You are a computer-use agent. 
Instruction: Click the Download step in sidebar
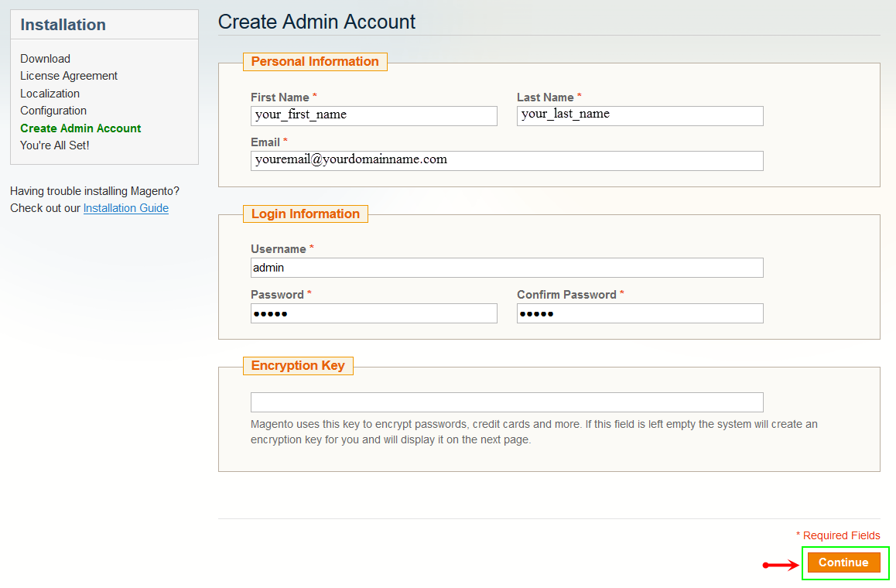[45, 59]
